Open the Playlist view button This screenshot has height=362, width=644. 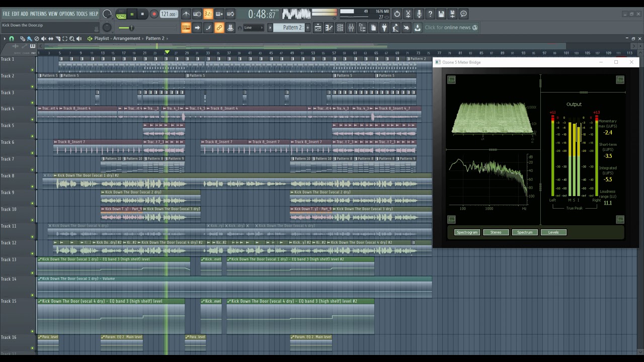(x=318, y=28)
